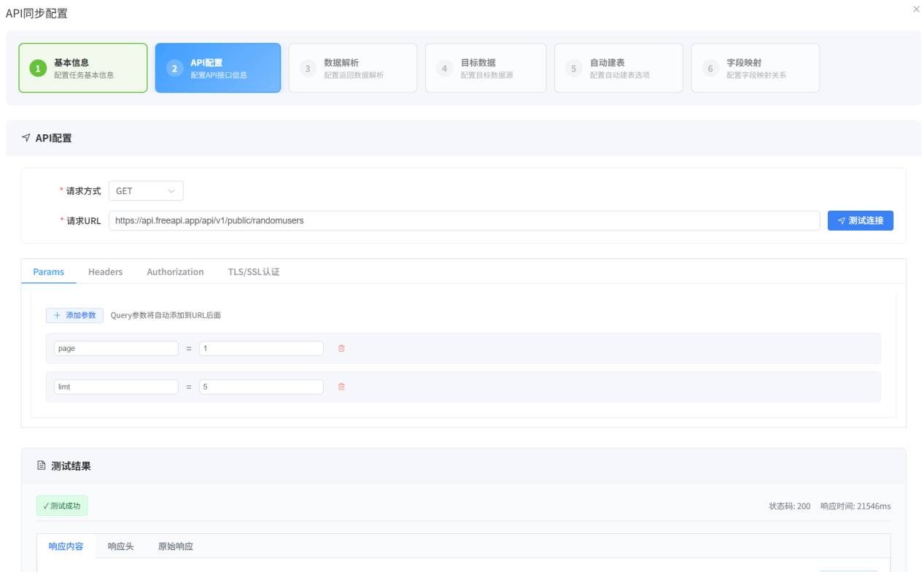Switch to the Params tab
Screen dimensions: 924x572
49,271
